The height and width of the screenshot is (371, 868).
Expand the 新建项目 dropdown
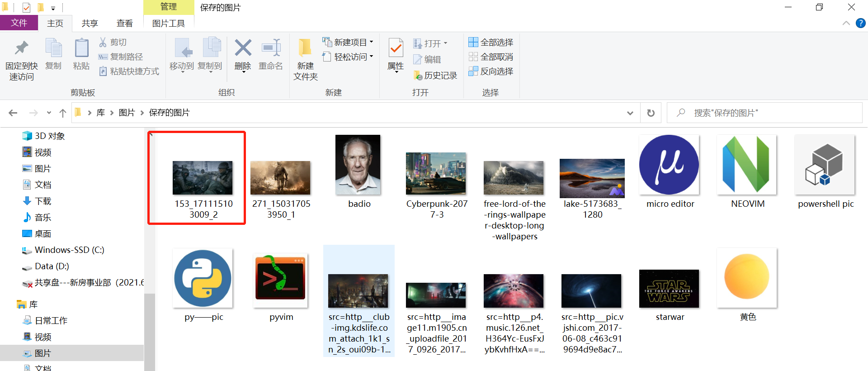click(371, 42)
